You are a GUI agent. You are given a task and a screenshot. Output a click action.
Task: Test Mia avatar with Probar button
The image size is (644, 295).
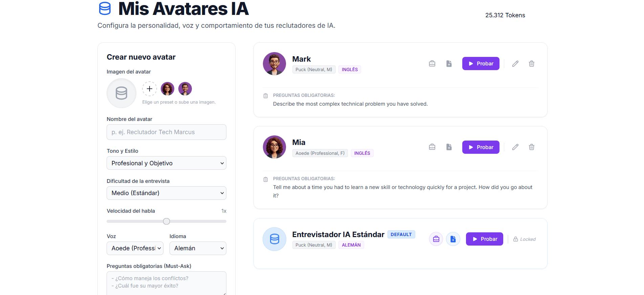click(x=481, y=147)
